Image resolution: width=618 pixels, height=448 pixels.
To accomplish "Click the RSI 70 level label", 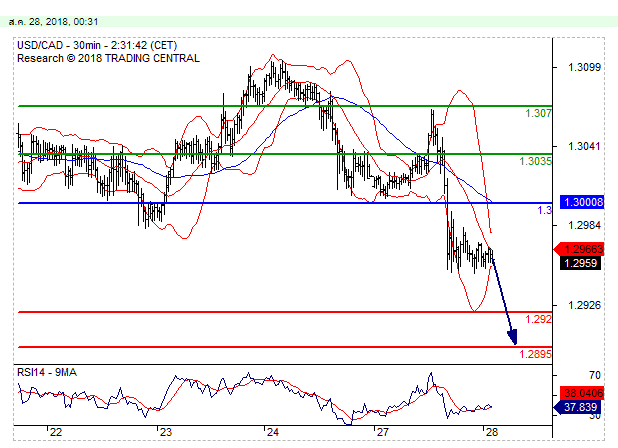I will pos(595,376).
